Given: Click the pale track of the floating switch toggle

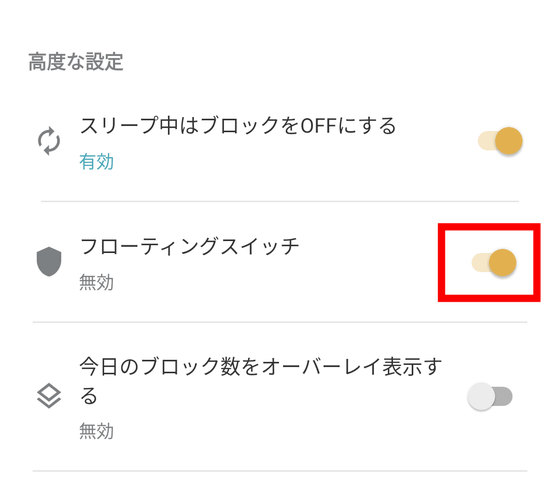Looking at the screenshot, I should [480, 263].
